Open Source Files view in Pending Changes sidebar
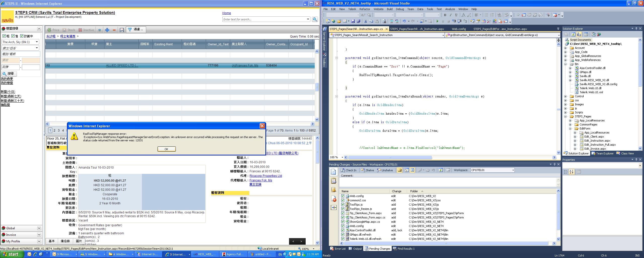Screen dimensions: 644x258 point(333,172)
